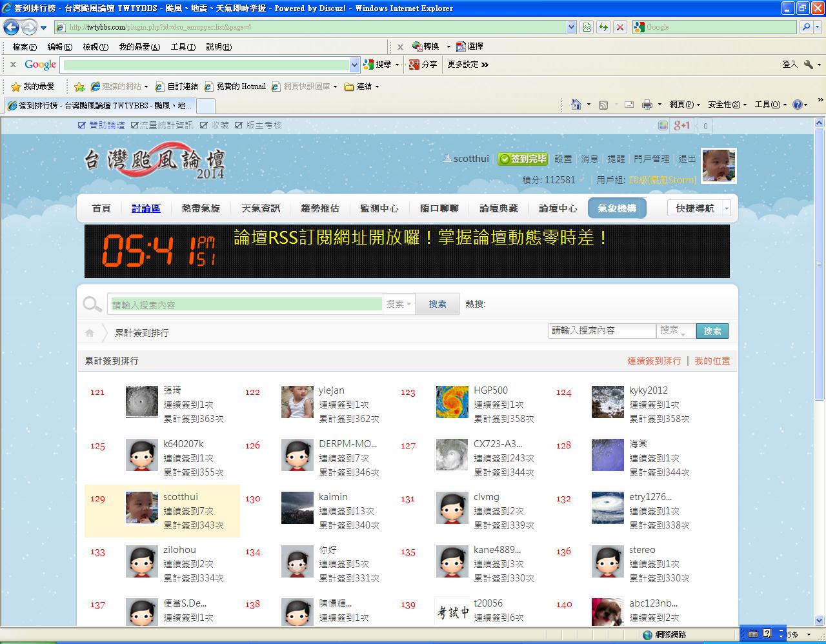Open the 我的最愛(A) menu
Viewport: 826px width, 644px height.
tap(139, 46)
